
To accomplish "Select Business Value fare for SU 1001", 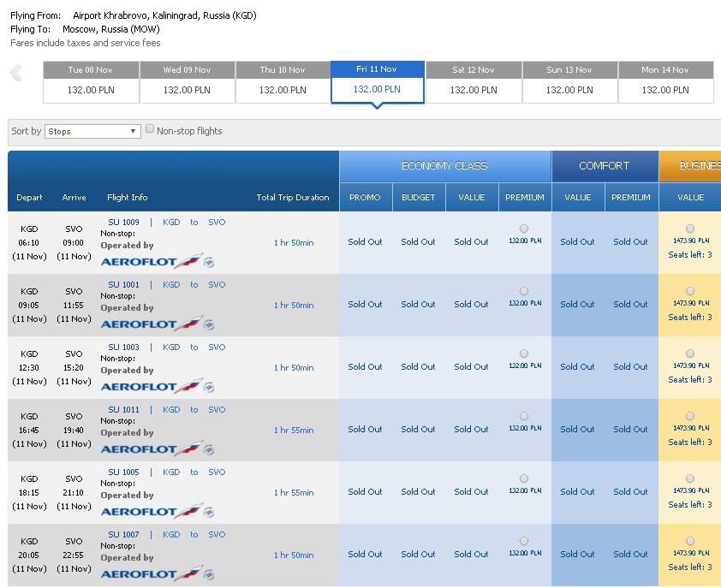I will 690,291.
